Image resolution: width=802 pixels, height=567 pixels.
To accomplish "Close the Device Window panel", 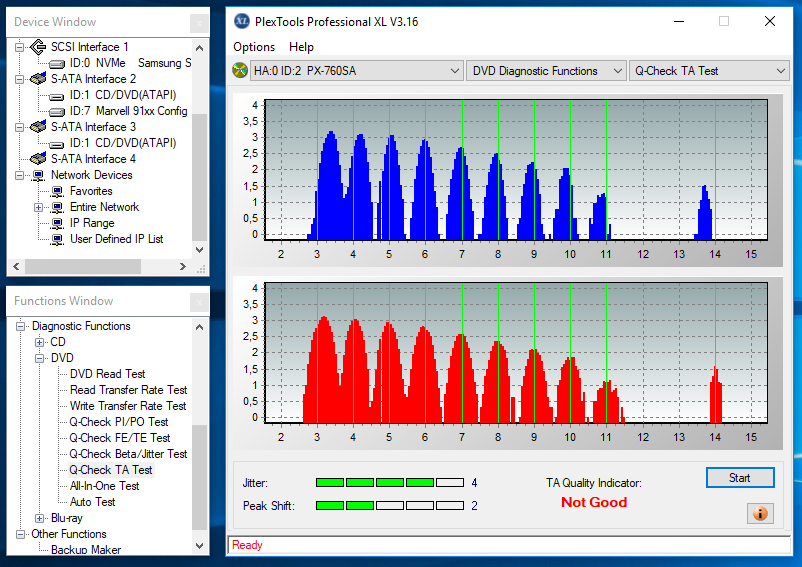I will point(199,23).
